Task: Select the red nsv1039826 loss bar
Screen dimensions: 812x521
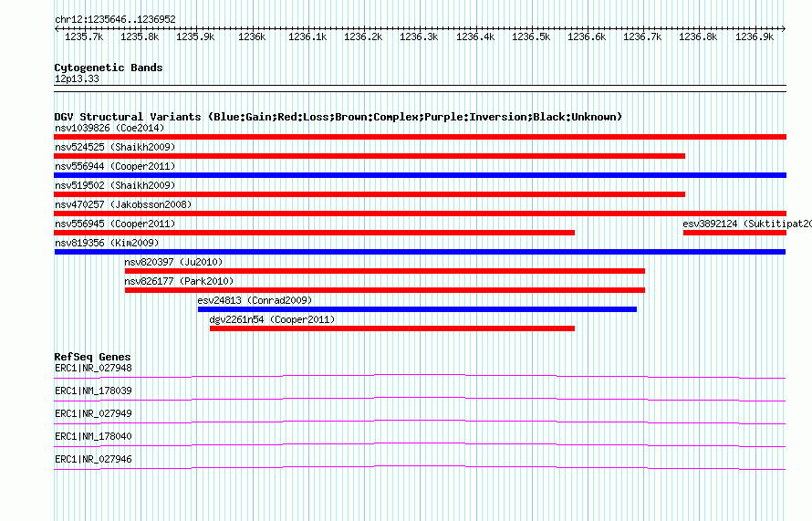Action: tap(420, 137)
